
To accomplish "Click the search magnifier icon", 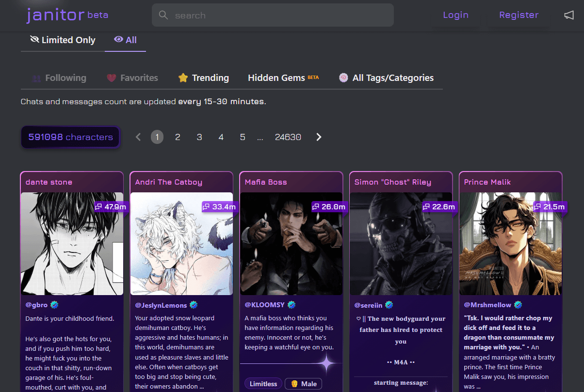I will [x=163, y=15].
